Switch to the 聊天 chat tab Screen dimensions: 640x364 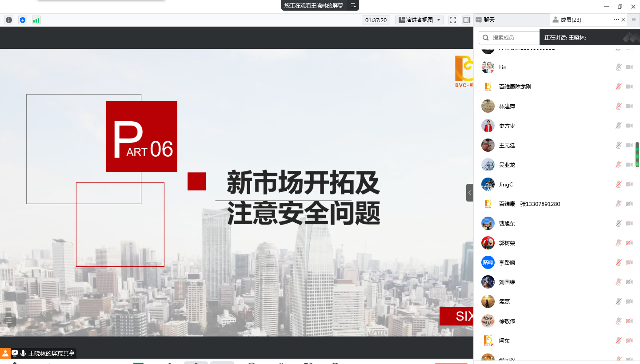[511, 20]
